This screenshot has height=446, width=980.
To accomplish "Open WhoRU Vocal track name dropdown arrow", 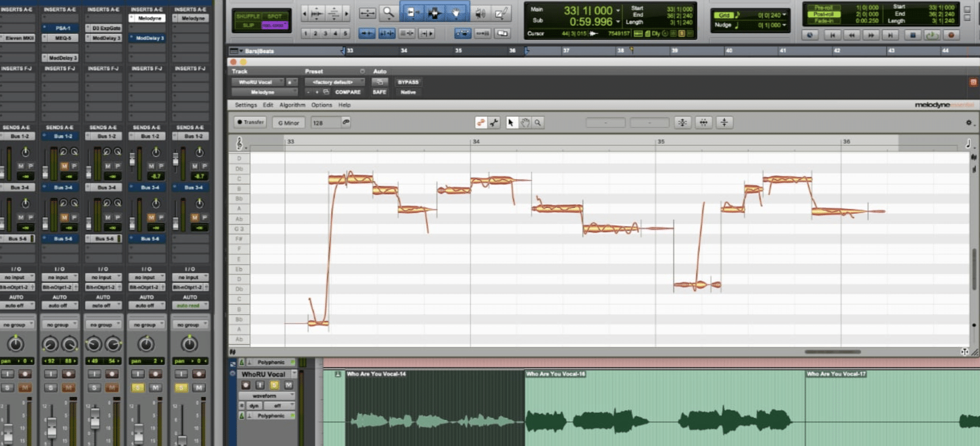I will tap(293, 374).
